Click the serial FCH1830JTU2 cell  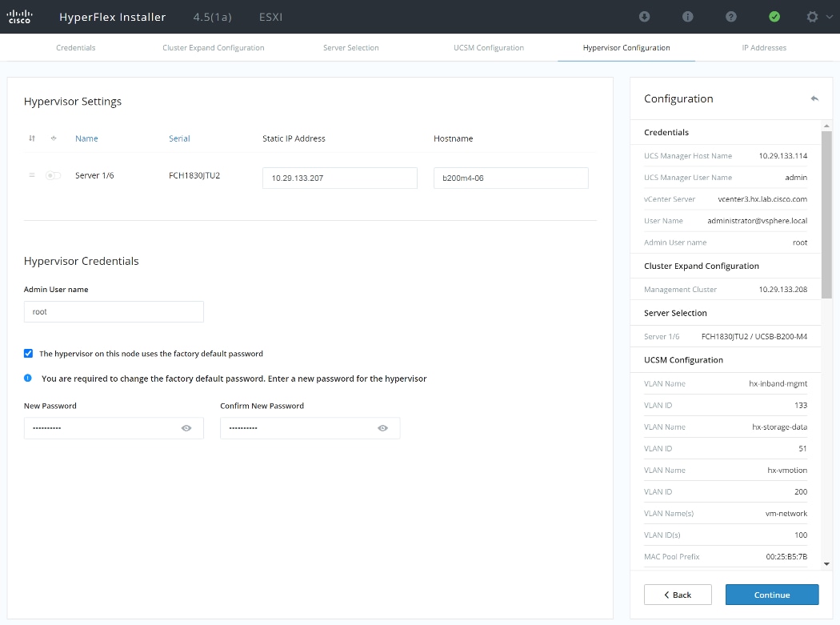pyautogui.click(x=194, y=175)
